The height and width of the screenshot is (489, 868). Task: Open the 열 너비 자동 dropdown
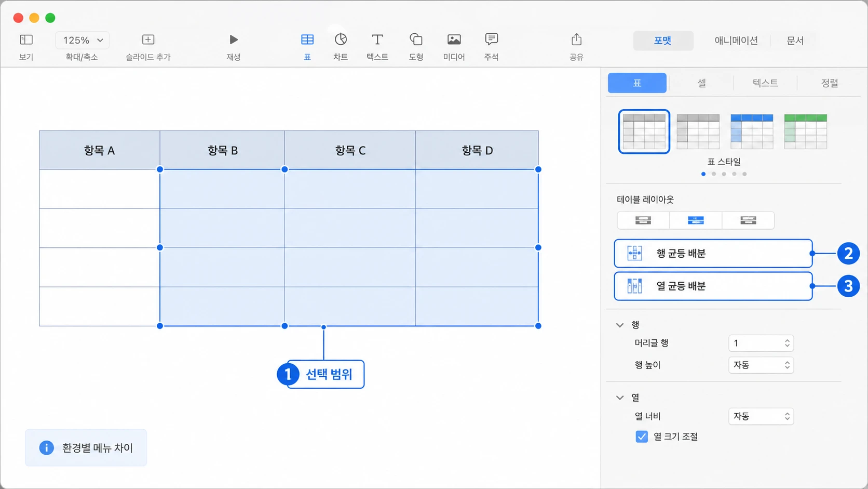click(x=761, y=416)
